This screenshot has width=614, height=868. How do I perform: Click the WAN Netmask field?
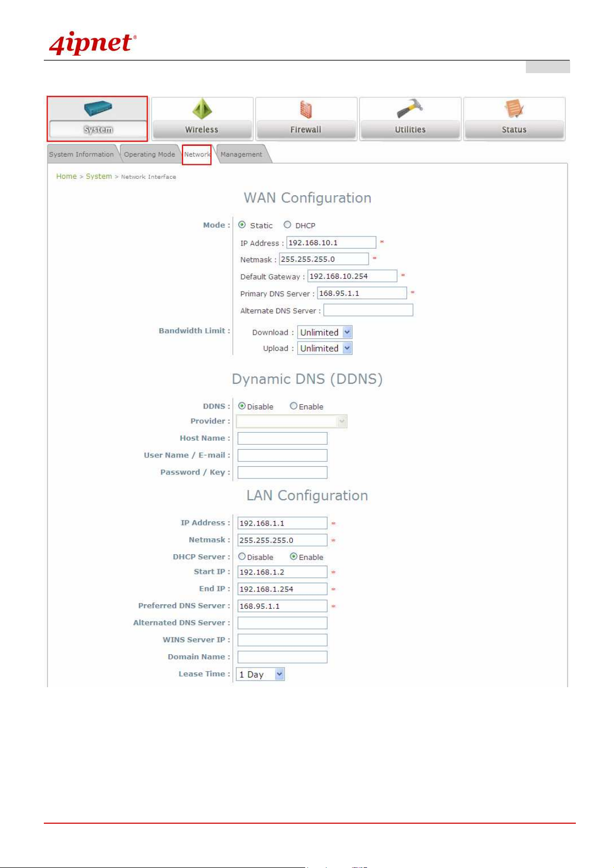324,259
